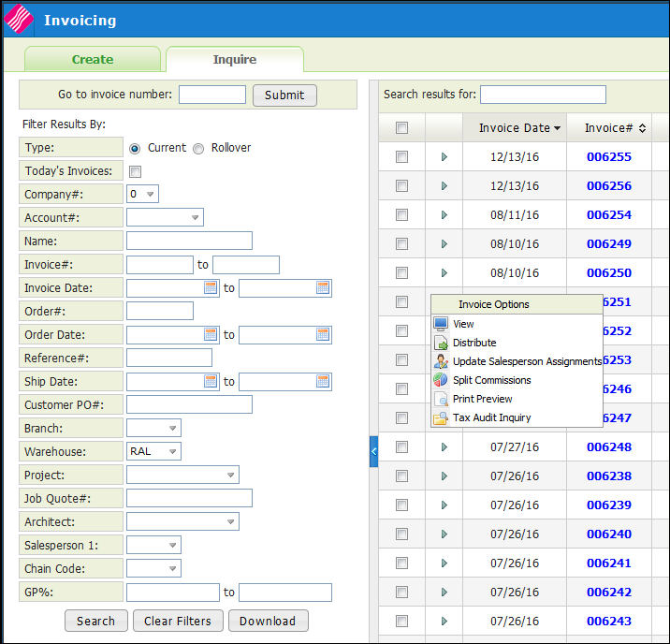This screenshot has height=644, width=670.
Task: Open the Invoice Date end calendar picker
Action: (x=323, y=288)
